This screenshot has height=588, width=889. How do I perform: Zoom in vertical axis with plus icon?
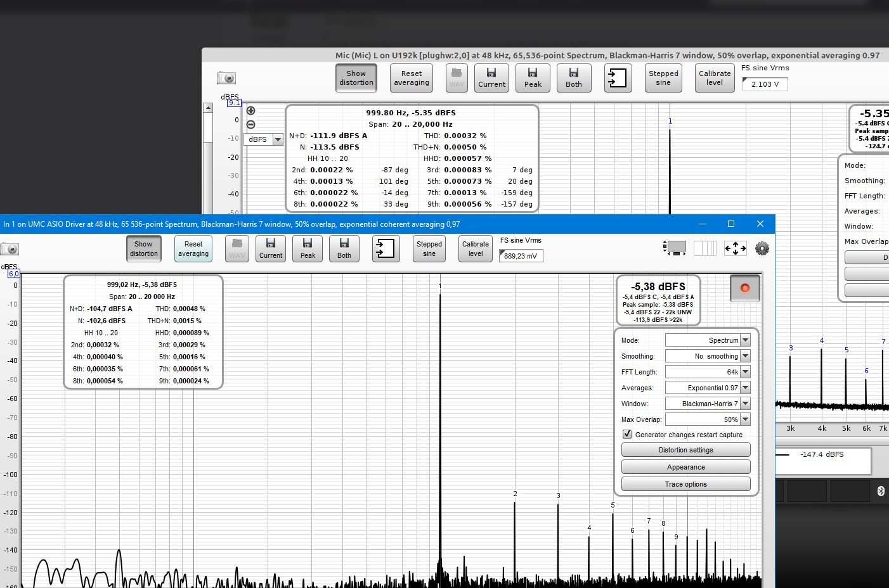tap(251, 111)
